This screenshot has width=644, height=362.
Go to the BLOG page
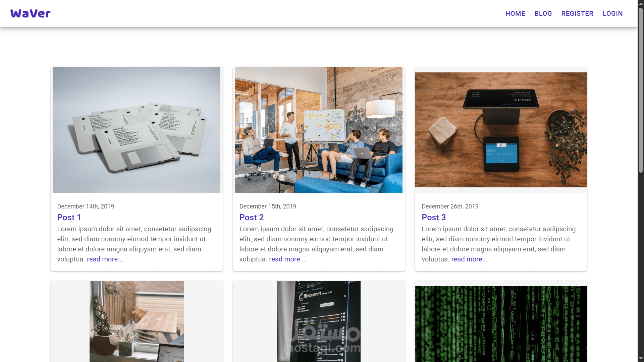543,13
